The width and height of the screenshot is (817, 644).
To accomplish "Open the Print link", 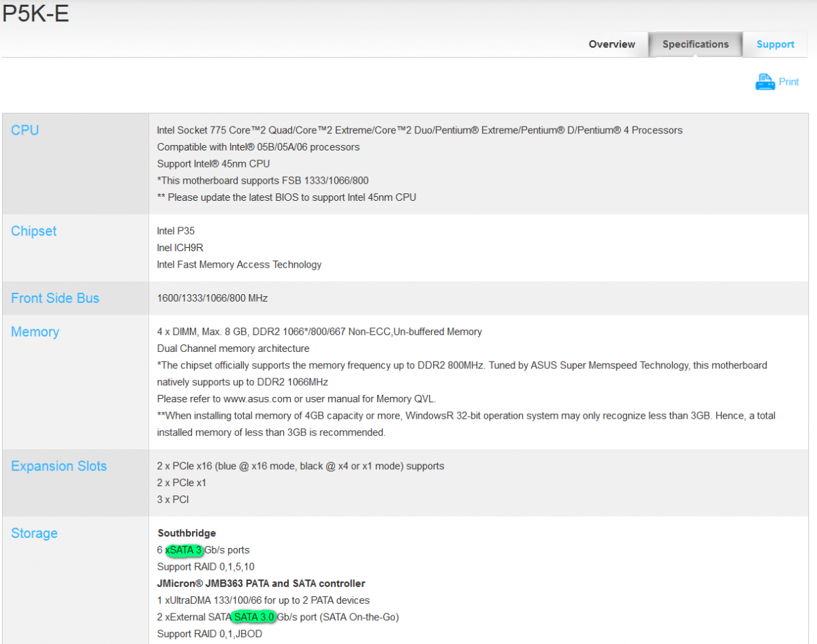I will click(x=788, y=82).
